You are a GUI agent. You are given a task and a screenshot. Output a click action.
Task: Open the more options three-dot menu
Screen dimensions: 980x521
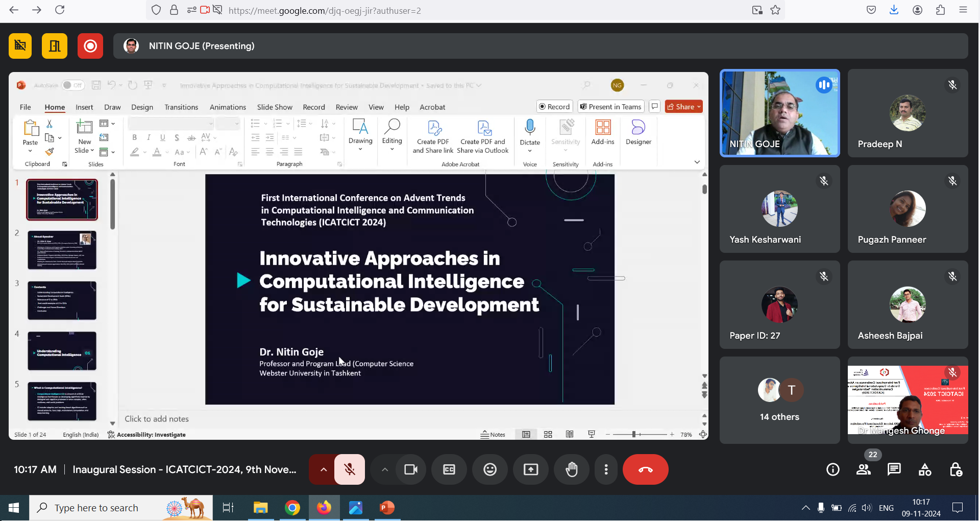point(606,469)
